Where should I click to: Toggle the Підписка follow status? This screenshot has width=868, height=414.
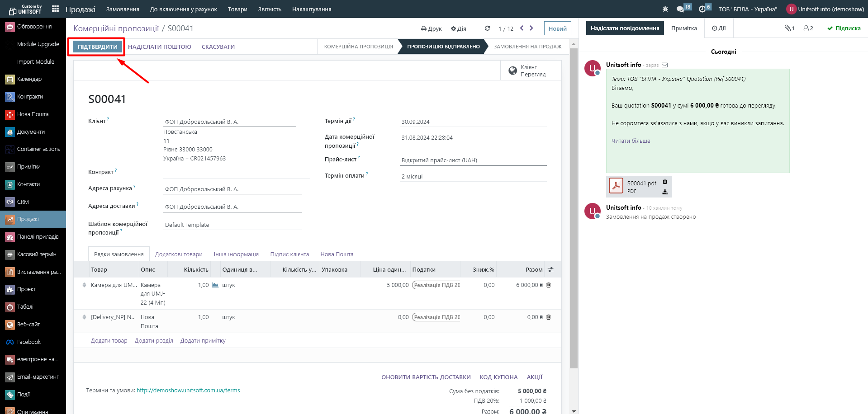844,28
